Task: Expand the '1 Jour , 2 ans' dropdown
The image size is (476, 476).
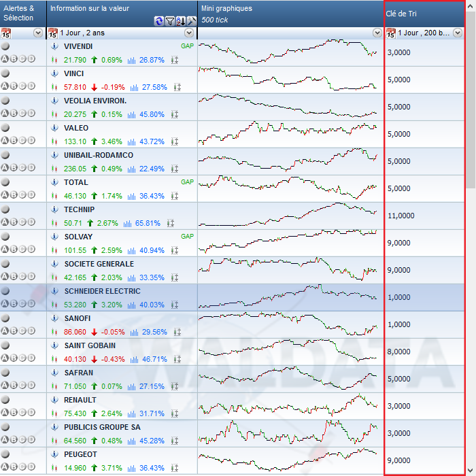Action: tap(189, 33)
